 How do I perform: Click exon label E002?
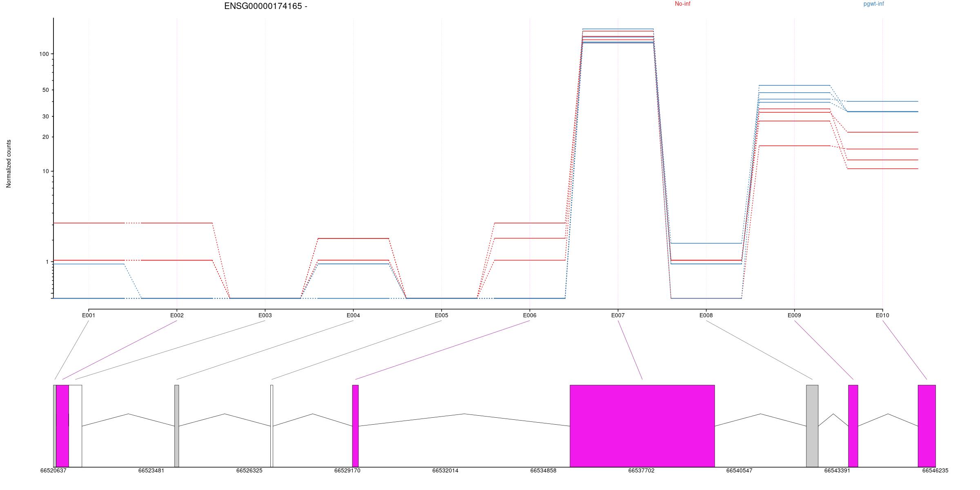pyautogui.click(x=177, y=315)
